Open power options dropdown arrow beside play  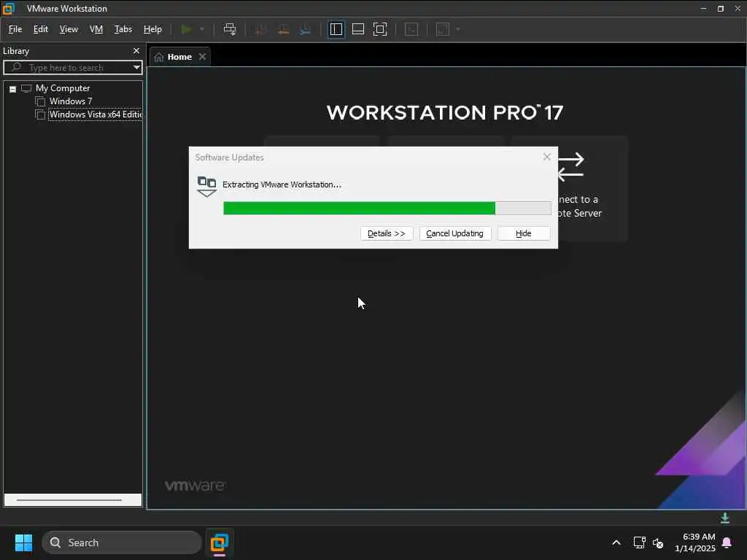point(202,29)
